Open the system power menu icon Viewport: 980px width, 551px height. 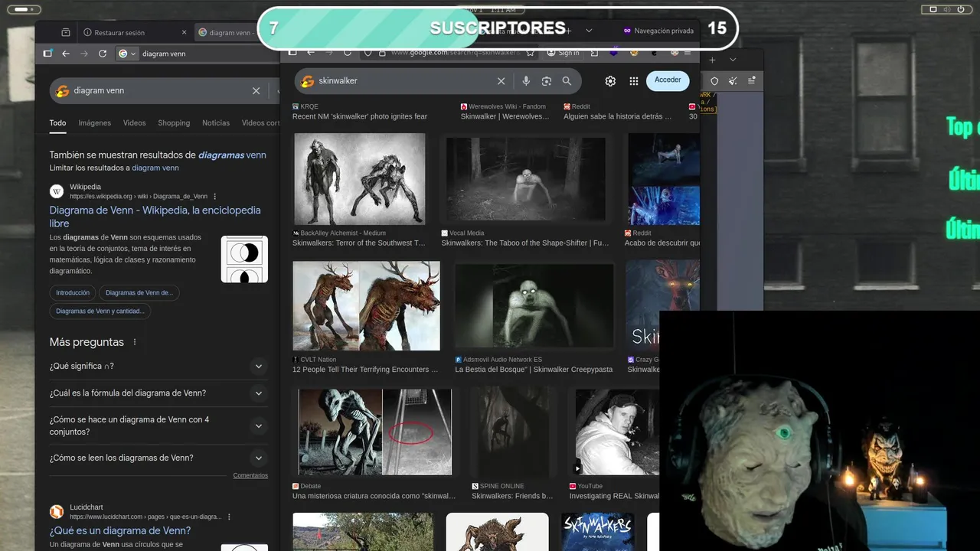[x=962, y=9]
